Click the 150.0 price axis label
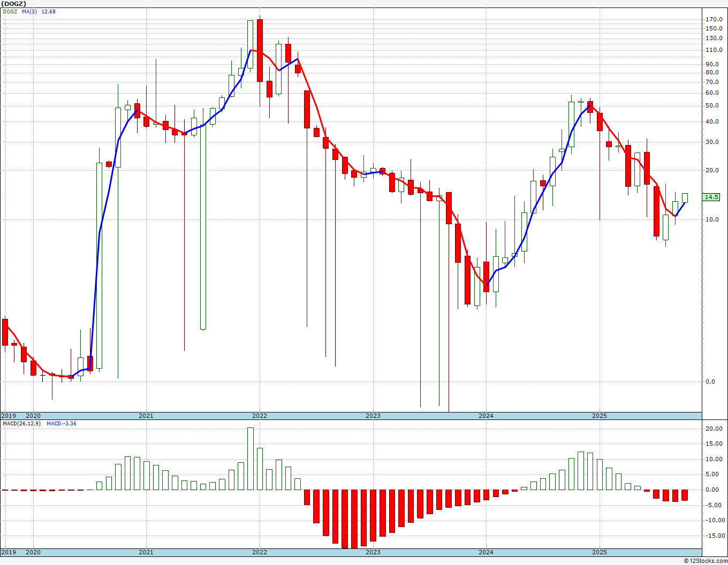The width and height of the screenshot is (728, 565). point(714,28)
